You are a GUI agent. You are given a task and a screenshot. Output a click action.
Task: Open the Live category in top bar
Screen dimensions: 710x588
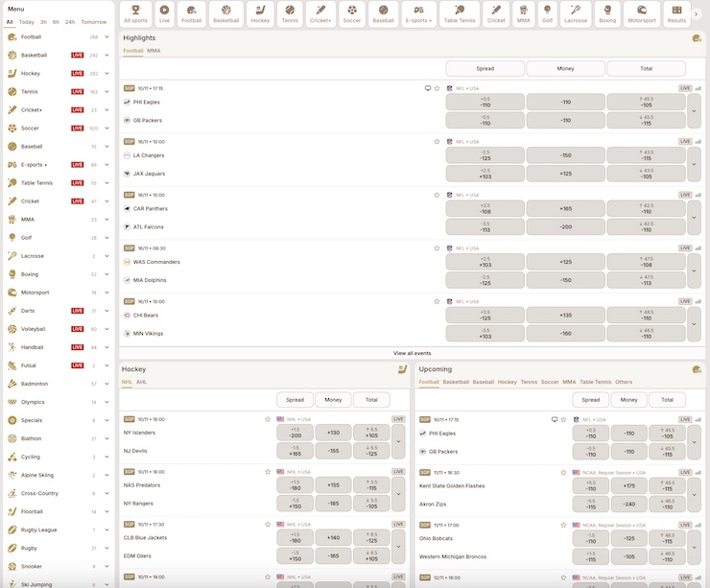click(164, 14)
